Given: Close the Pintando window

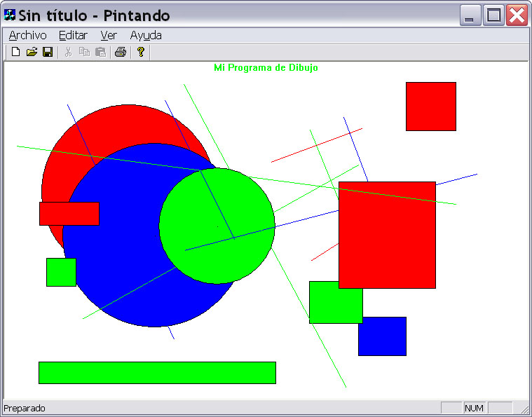Looking at the screenshot, I should (x=517, y=15).
